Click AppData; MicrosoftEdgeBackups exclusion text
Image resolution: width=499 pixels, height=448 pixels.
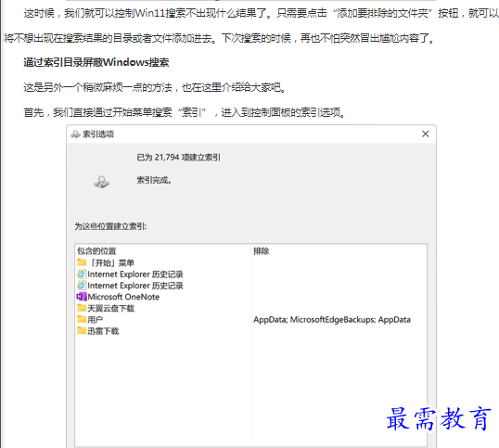(x=332, y=319)
